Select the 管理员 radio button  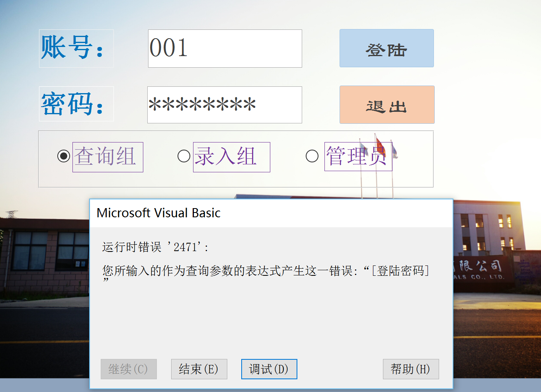312,156
